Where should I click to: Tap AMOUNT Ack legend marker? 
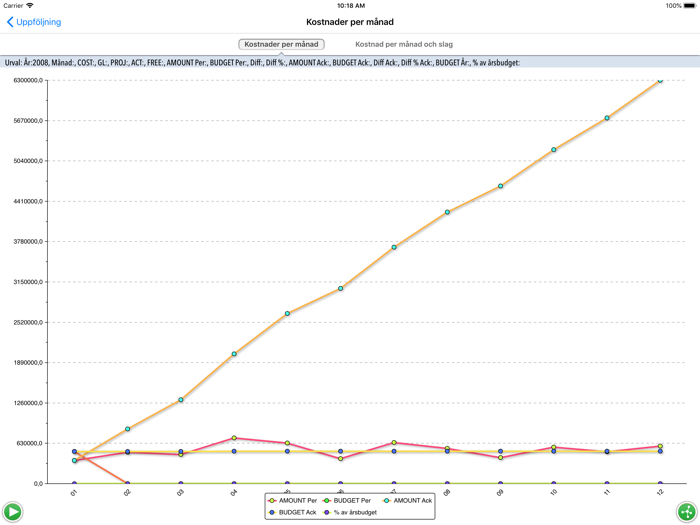click(387, 501)
